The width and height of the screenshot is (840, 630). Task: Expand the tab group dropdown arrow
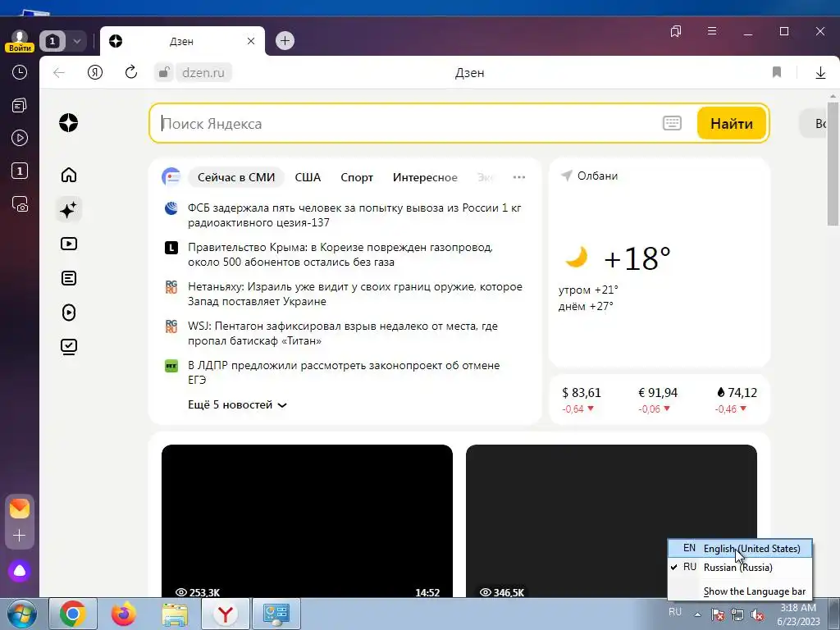click(76, 41)
